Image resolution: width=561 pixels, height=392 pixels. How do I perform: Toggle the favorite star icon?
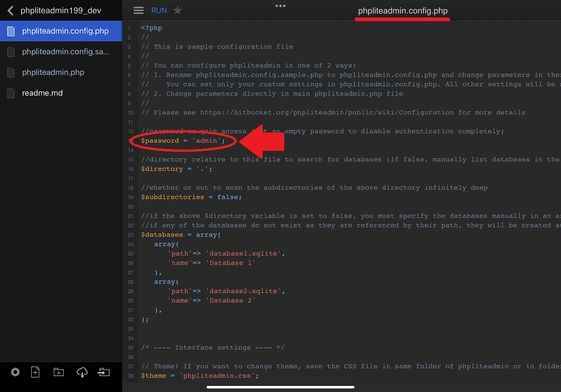point(178,10)
